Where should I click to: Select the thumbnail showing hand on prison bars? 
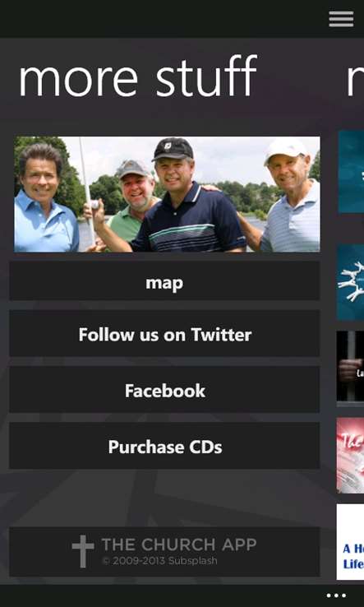point(351,366)
